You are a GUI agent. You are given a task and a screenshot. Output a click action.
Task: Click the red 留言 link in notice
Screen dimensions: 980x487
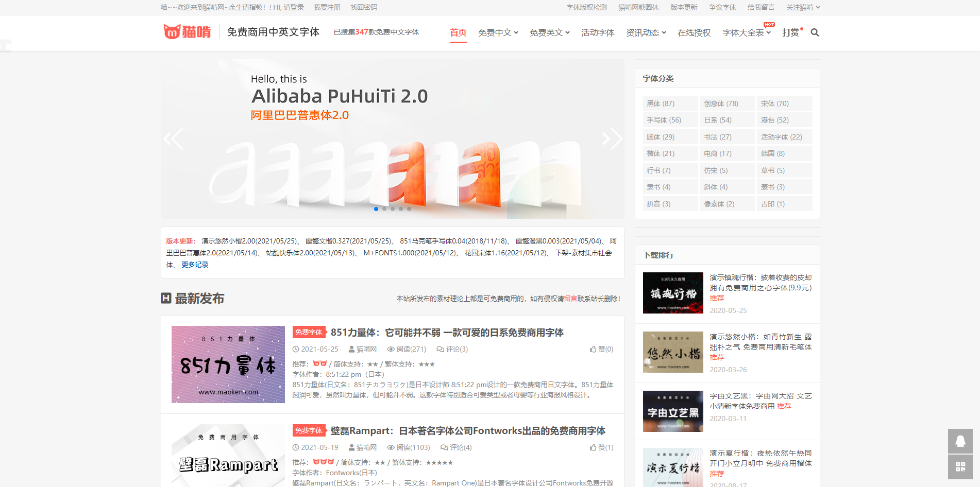[570, 299]
